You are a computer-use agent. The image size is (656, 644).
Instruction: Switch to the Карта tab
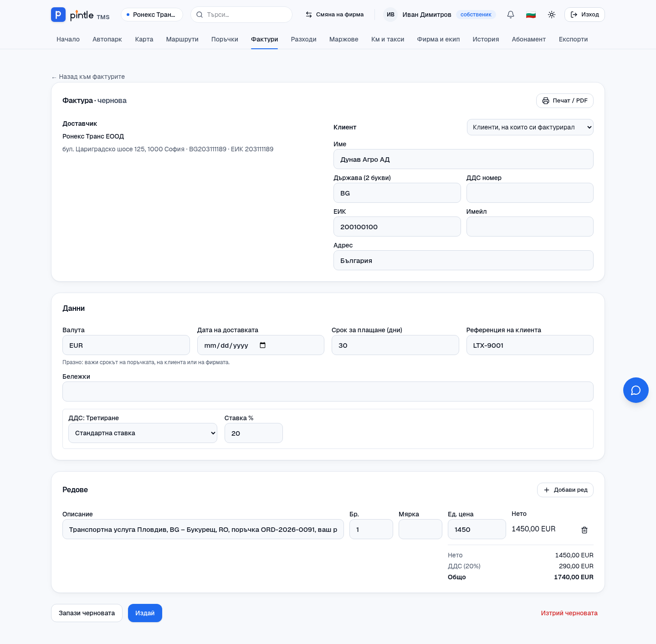coord(144,39)
